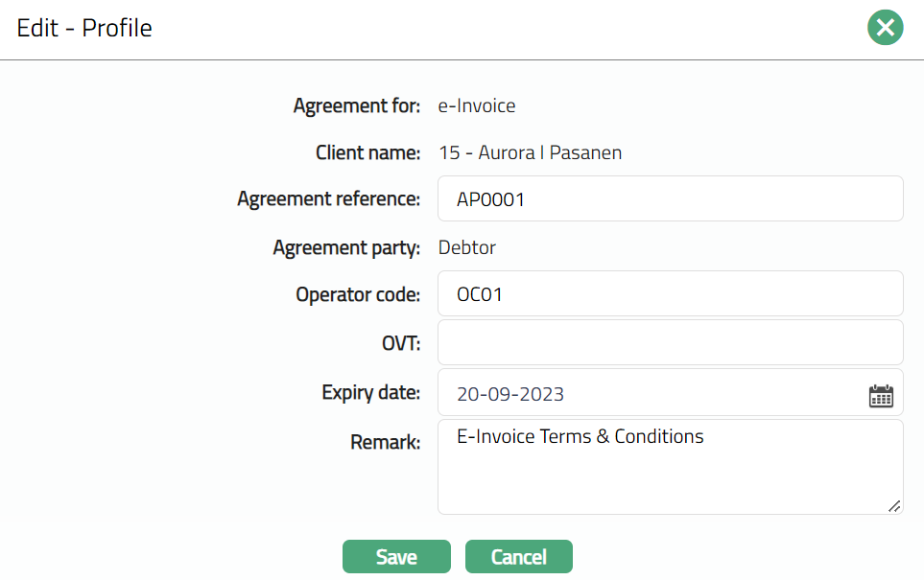Viewport: 924px width, 580px height.
Task: Cancel the profile edit
Action: [518, 557]
